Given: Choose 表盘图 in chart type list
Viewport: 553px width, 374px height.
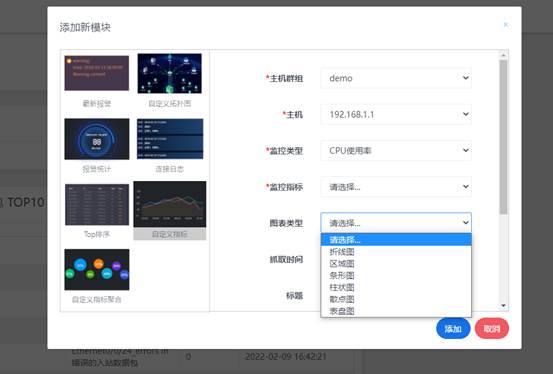Looking at the screenshot, I should click(x=396, y=311).
